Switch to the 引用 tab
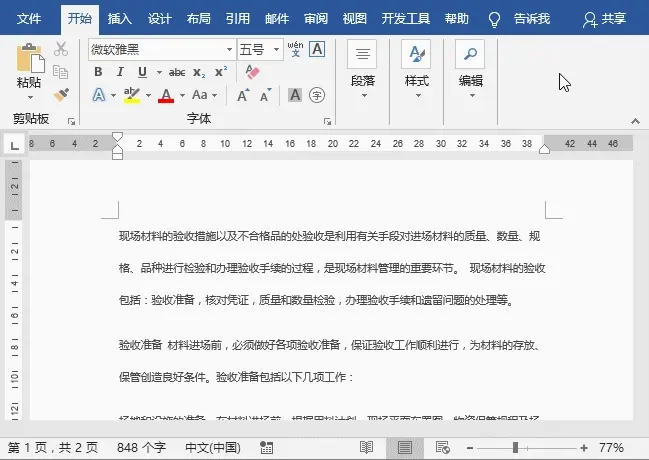 (x=238, y=19)
